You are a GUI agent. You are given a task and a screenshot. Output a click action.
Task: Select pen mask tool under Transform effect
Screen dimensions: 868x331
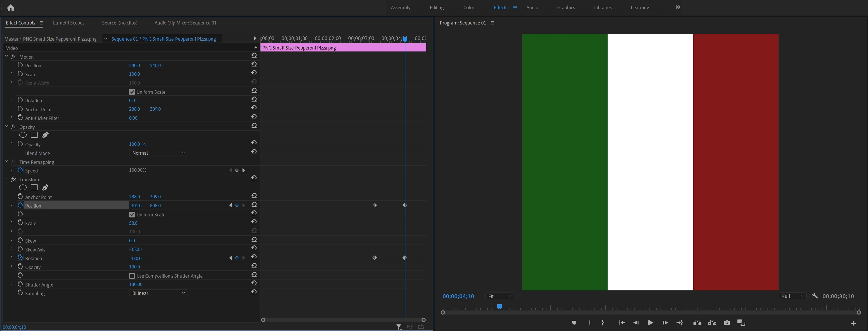click(45, 187)
